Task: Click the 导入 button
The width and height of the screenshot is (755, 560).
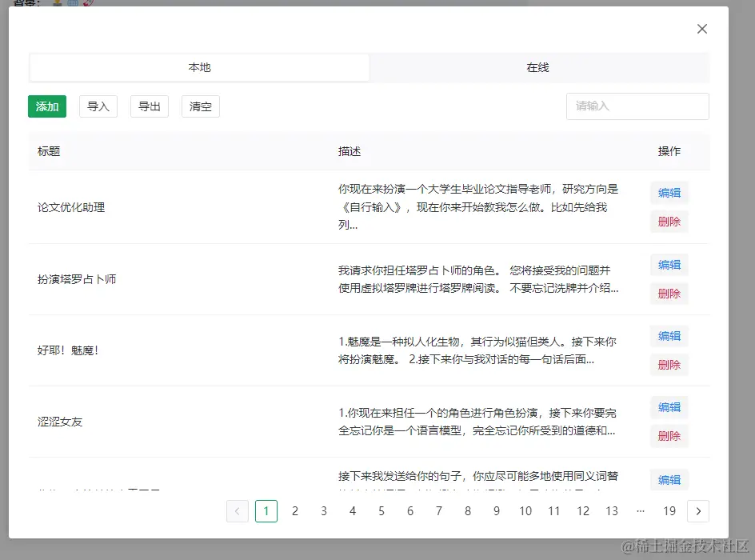Action: pos(98,106)
